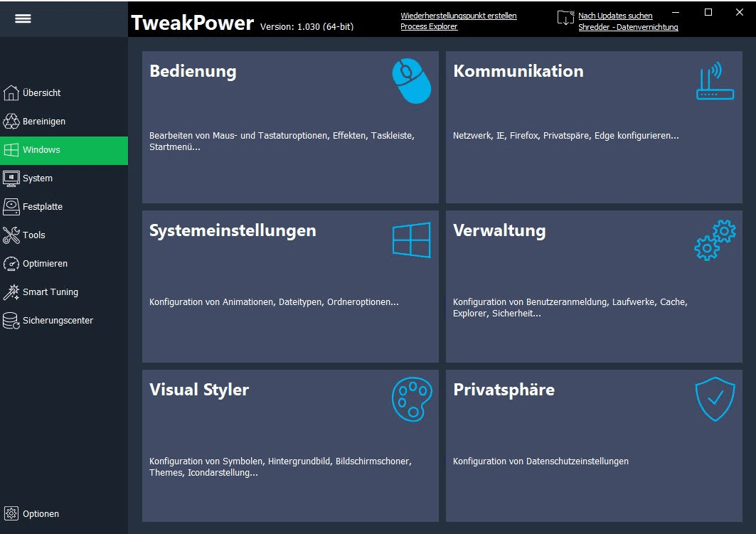This screenshot has height=534, width=756.
Task: Open the hamburger menu
Action: pyautogui.click(x=23, y=18)
